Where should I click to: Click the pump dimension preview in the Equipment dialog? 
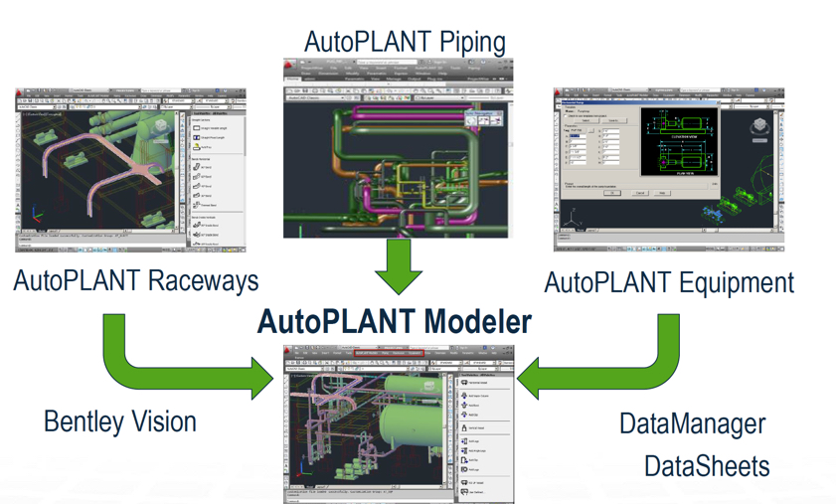[x=679, y=141]
